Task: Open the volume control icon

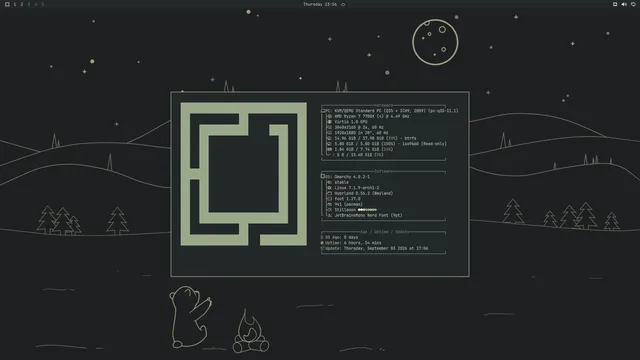Action: [x=624, y=4]
